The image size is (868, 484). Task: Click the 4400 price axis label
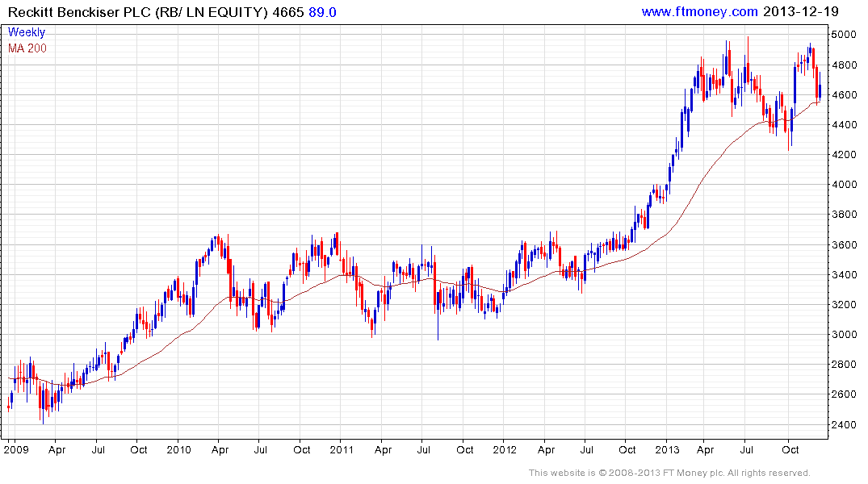pos(844,124)
